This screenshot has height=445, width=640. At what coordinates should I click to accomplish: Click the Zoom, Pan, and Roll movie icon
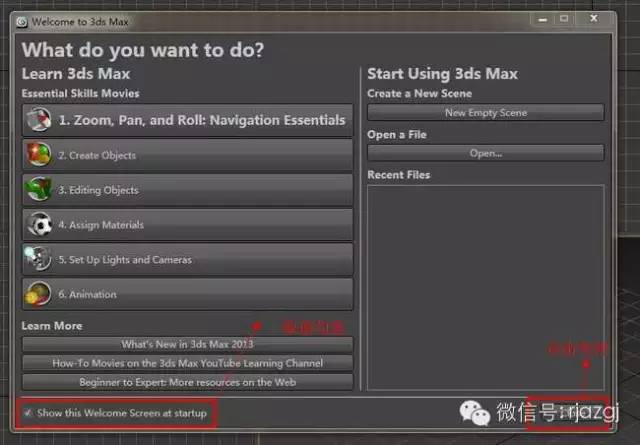38,120
